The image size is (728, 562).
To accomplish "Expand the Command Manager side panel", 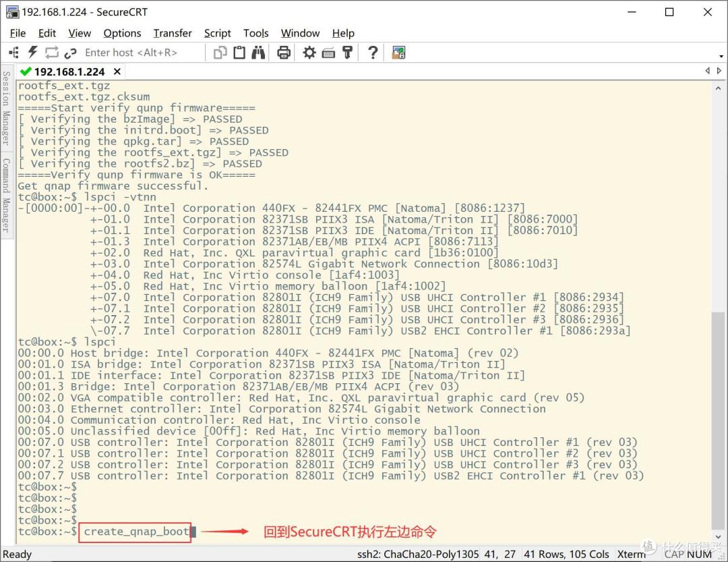I will pos(6,196).
